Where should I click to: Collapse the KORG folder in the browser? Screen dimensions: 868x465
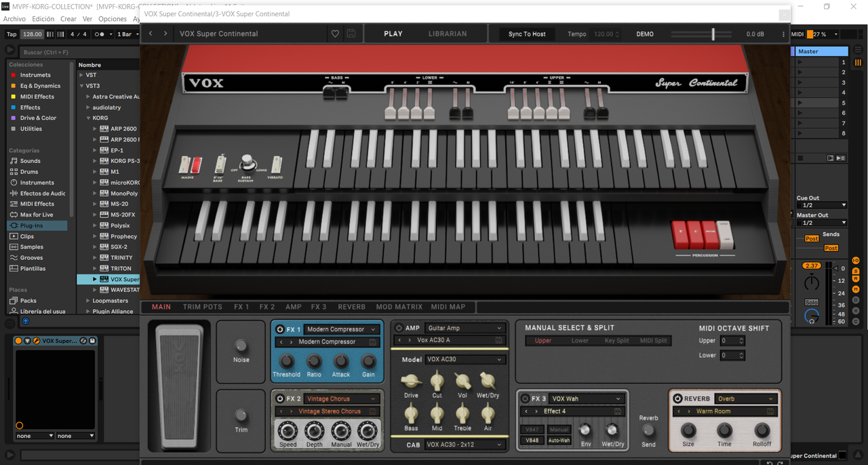point(87,118)
